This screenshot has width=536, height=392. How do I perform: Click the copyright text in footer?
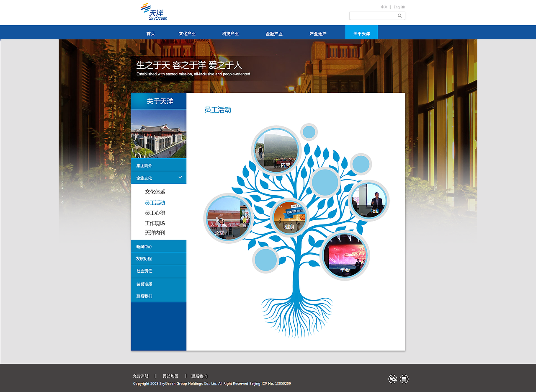tap(212, 384)
